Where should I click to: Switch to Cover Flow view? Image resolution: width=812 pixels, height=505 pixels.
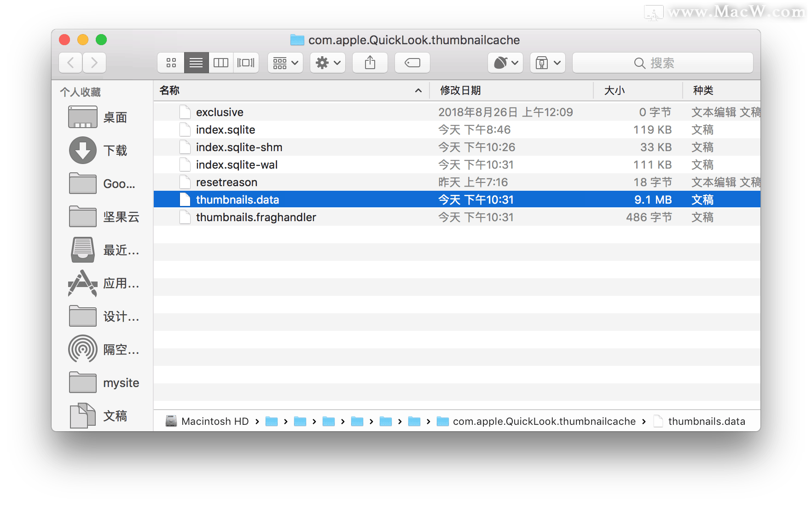(x=246, y=63)
